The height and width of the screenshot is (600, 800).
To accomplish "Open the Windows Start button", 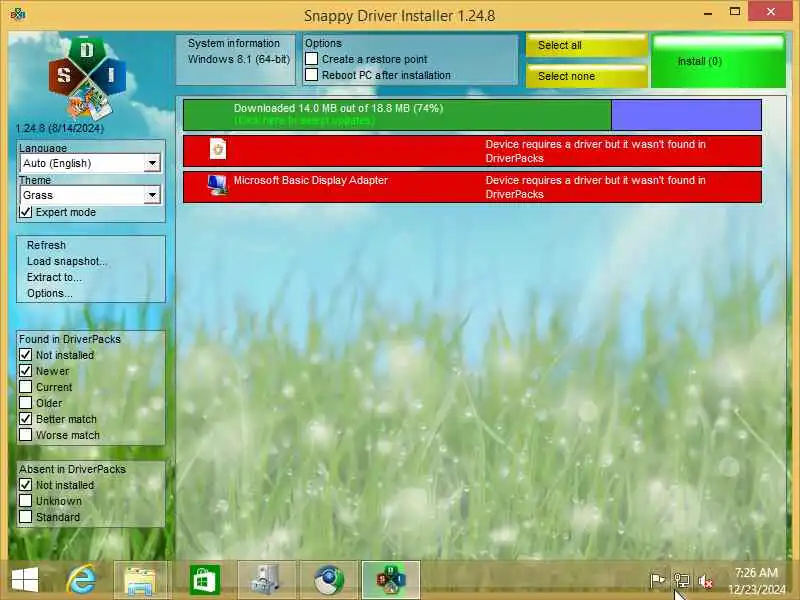I will click(25, 580).
